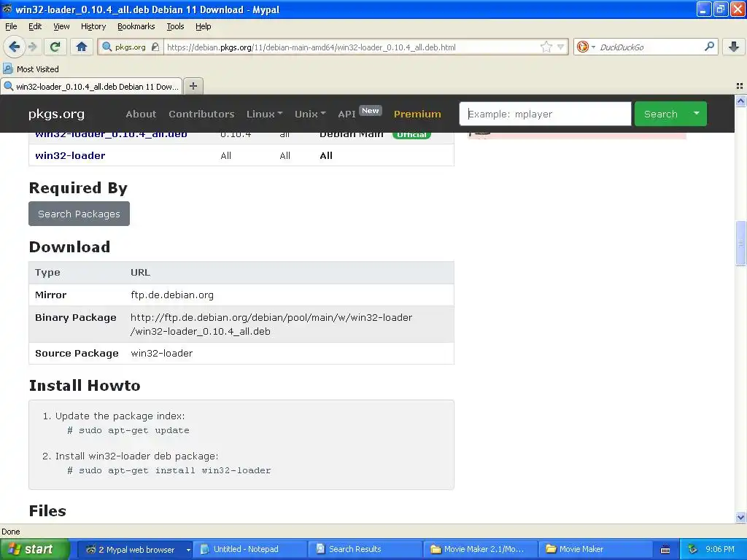Expand the Linux dropdown menu
This screenshot has height=560, width=747.
264,114
